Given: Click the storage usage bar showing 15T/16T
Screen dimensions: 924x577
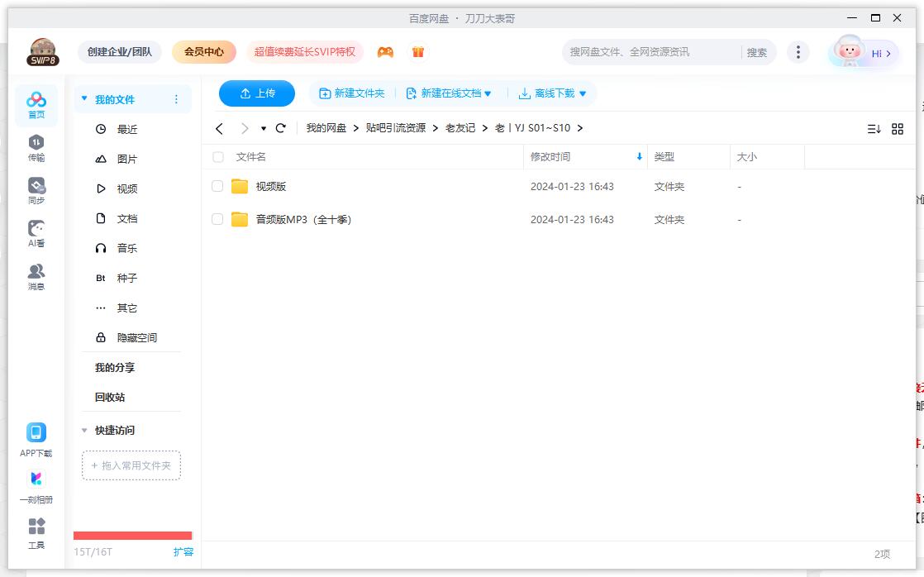Looking at the screenshot, I should [x=131, y=535].
